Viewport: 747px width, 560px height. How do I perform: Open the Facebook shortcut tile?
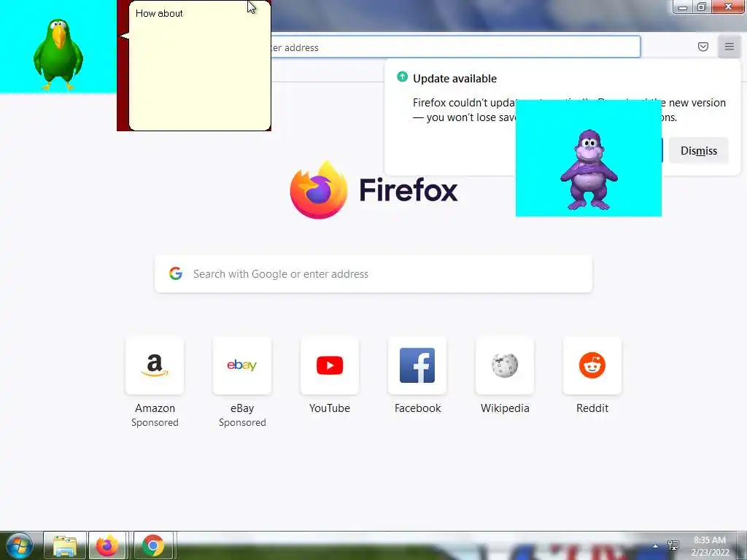[417, 365]
